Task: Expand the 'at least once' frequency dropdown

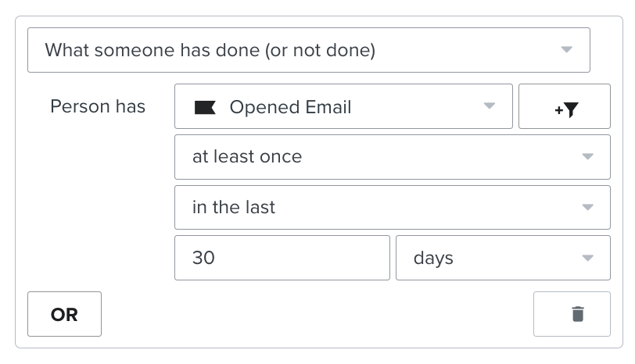Action: (392, 157)
